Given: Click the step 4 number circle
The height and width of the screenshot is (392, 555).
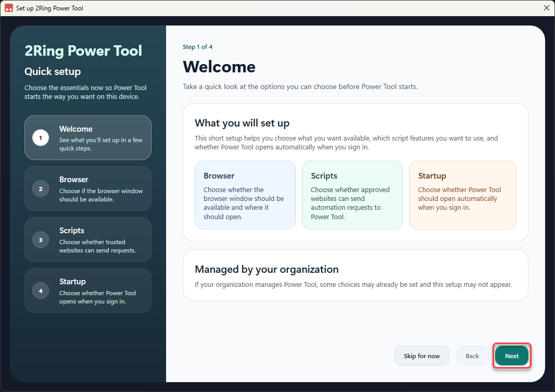Looking at the screenshot, I should (x=41, y=291).
